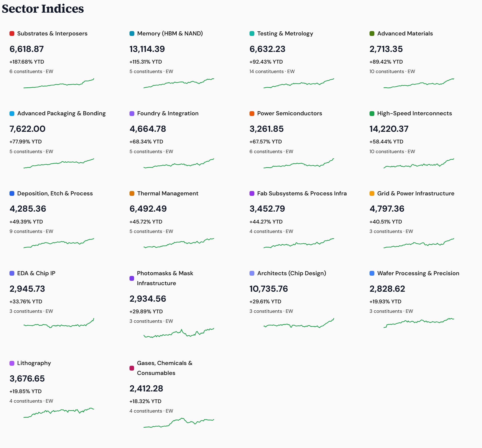The width and height of the screenshot is (482, 448).
Task: Click the red Substrates & Interposers color swatch
Action: tap(12, 33)
